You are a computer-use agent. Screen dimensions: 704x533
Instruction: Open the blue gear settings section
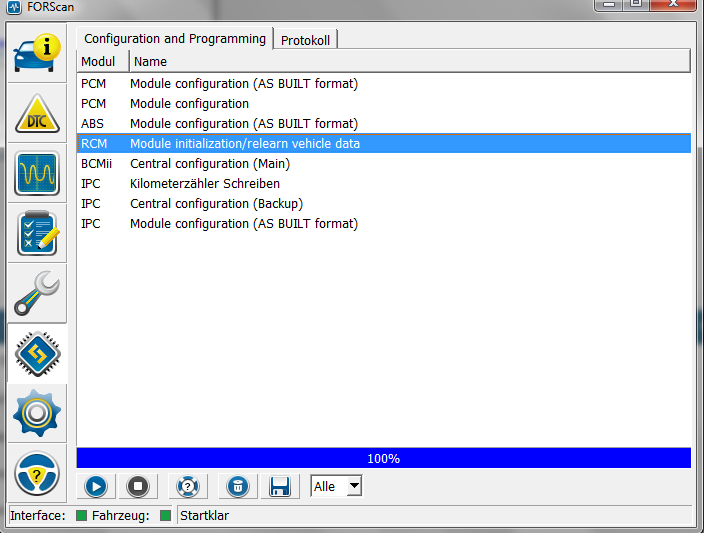coord(37,413)
